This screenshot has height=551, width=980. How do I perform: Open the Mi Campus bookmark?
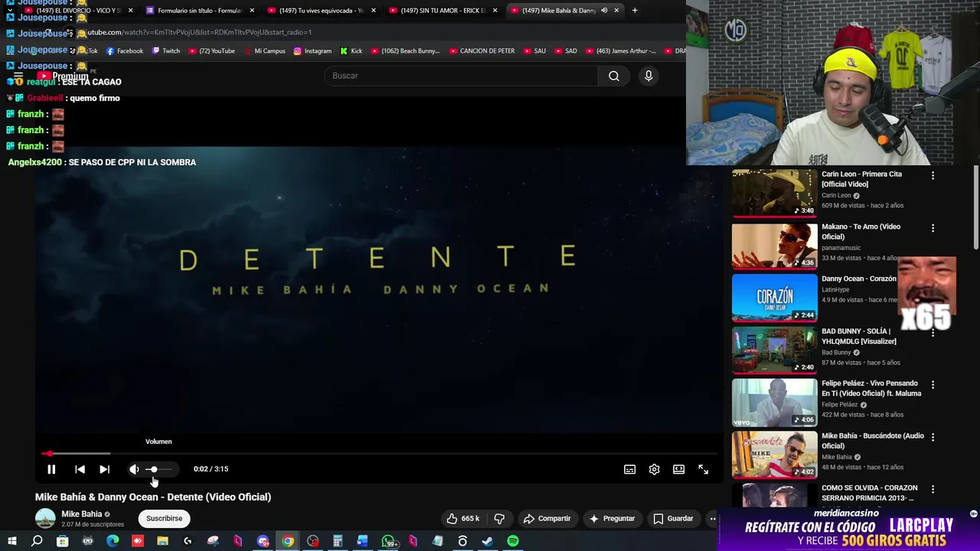click(264, 51)
